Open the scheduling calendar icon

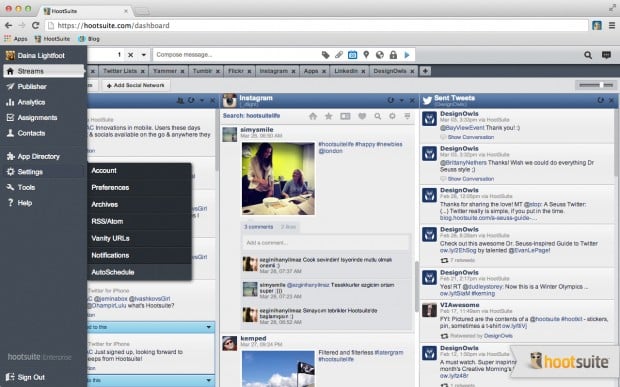click(x=352, y=55)
